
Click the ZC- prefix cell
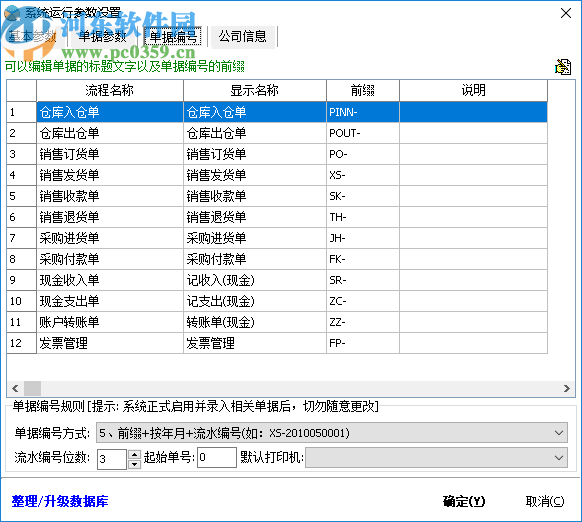click(363, 301)
